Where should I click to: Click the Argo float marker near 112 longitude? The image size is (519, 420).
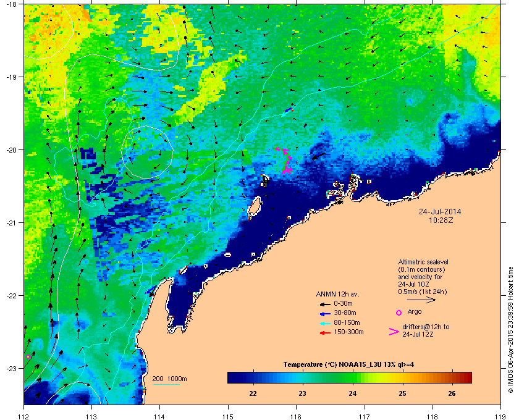coord(28,356)
